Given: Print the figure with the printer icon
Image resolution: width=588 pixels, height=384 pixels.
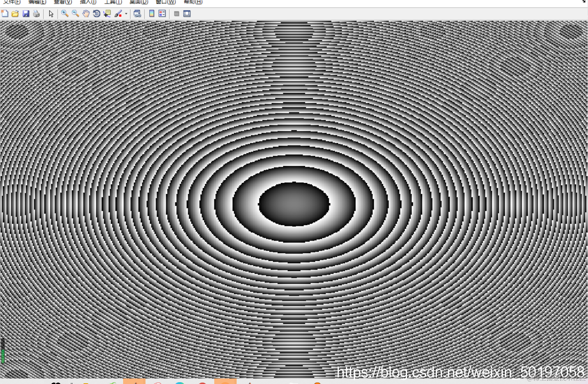Looking at the screenshot, I should [x=36, y=14].
